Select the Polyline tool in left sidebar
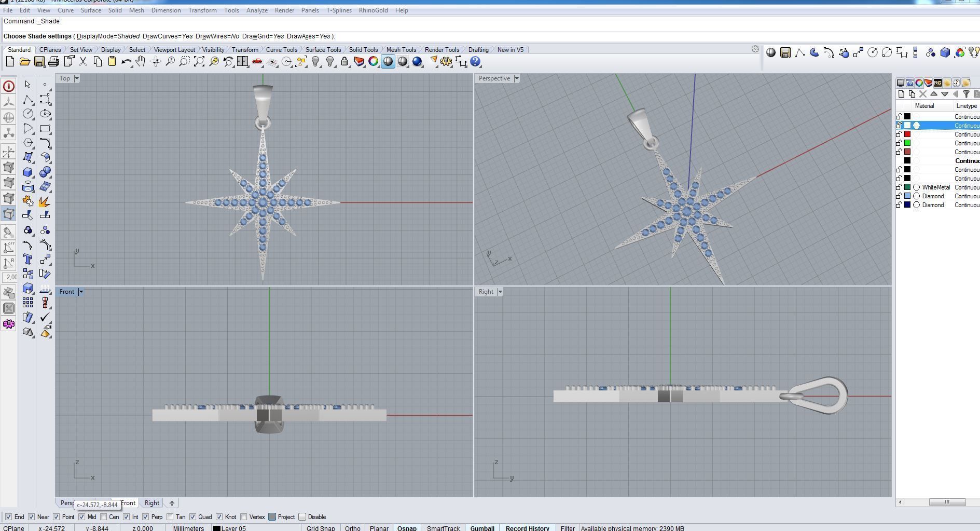 click(27, 99)
